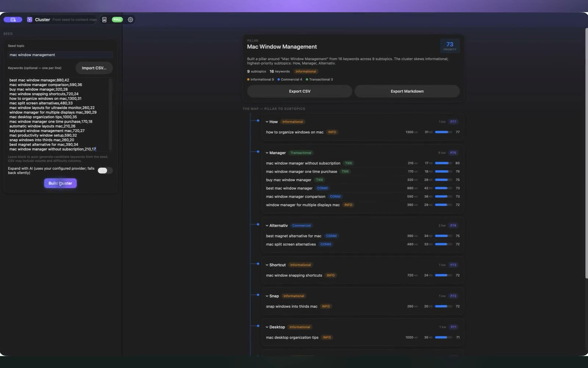Collapse the Manager subtopic chevron
The image size is (588, 368).
pyautogui.click(x=267, y=153)
